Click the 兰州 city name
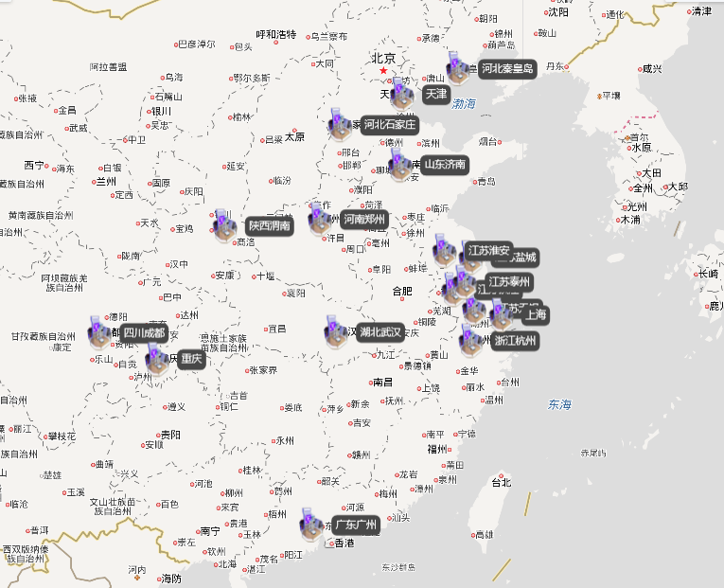724x588 pixels. (x=106, y=182)
